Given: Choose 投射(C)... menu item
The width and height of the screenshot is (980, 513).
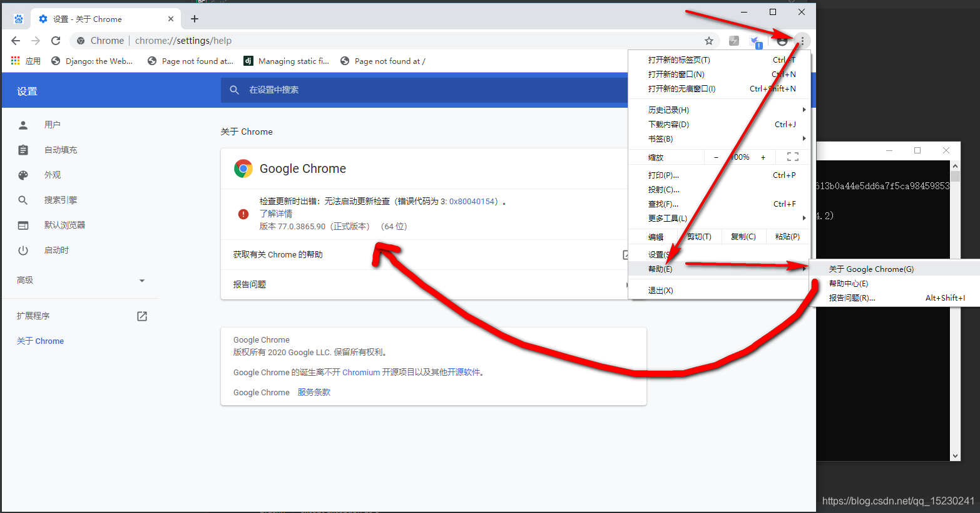Looking at the screenshot, I should click(720, 190).
